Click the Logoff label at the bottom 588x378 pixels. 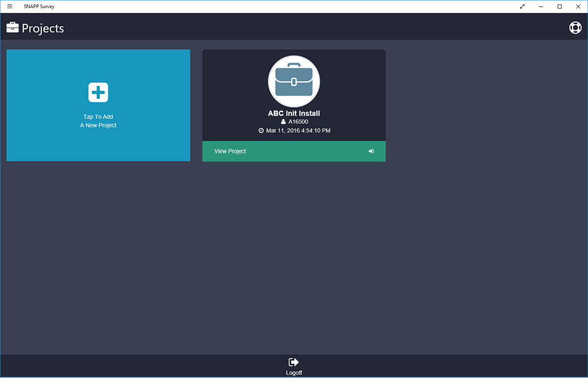coord(294,372)
